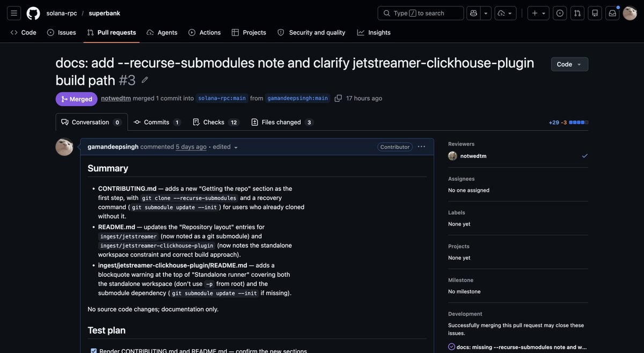The image size is (644, 353).
Task: Click the purple Merged status badge
Action: (76, 99)
